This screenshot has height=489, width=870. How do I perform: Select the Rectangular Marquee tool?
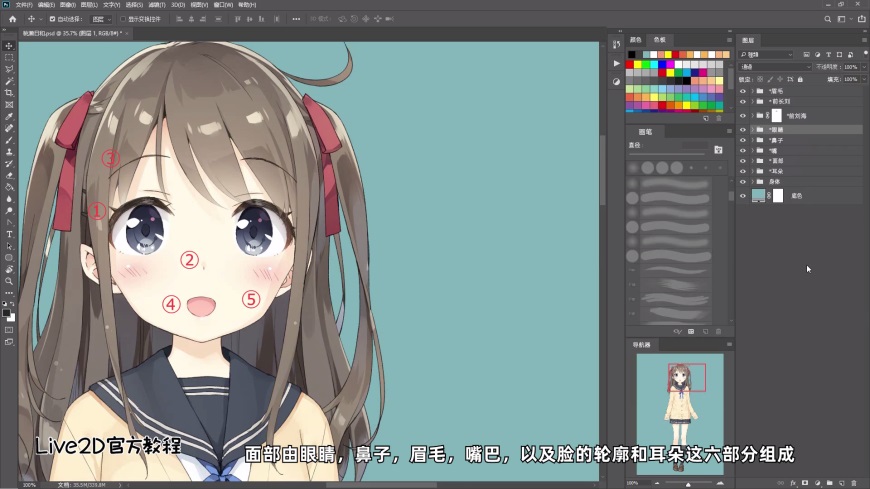click(9, 57)
